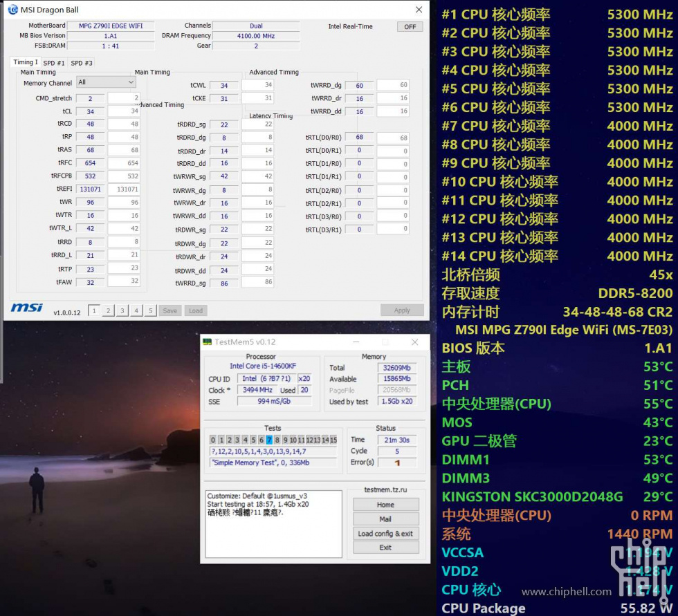Click the DDR5-8200 speed reading

click(x=635, y=293)
